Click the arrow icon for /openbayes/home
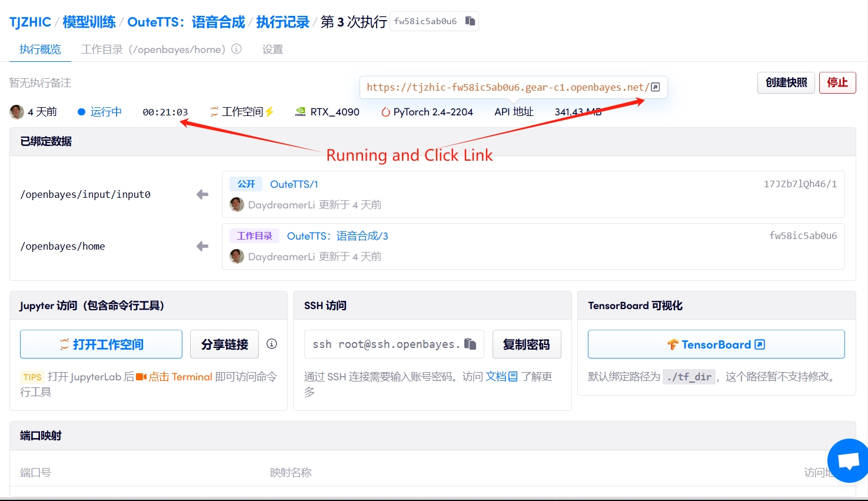Screen dimensions: 868x501 click(x=202, y=246)
